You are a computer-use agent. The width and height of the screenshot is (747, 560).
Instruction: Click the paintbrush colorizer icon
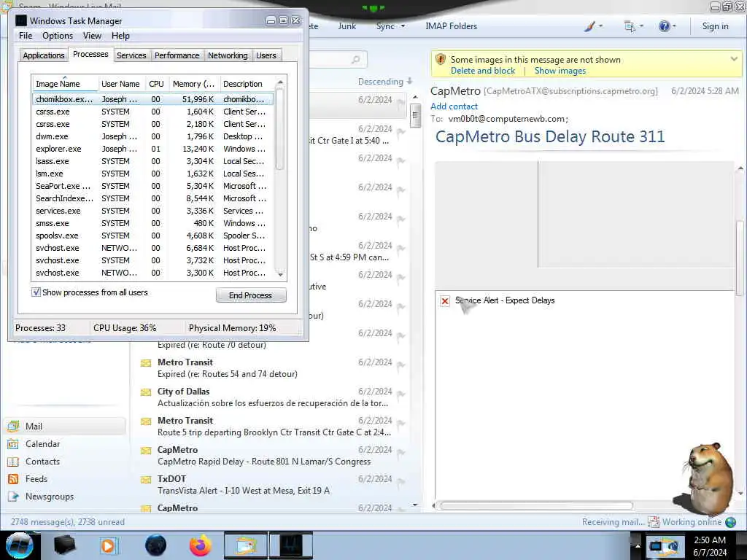click(589, 26)
